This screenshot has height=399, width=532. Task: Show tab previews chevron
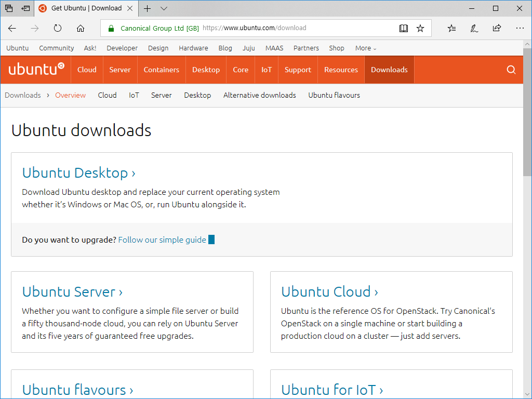pyautogui.click(x=164, y=8)
